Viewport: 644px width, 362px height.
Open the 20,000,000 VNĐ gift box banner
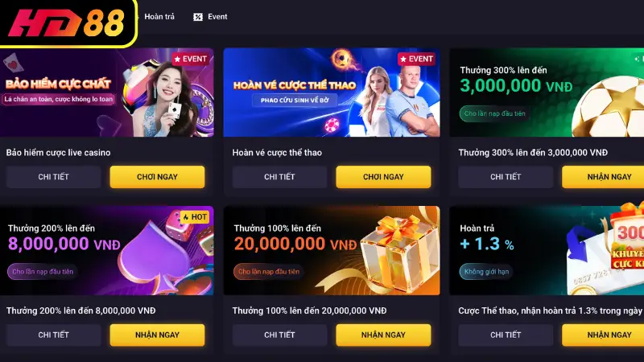coord(332,250)
